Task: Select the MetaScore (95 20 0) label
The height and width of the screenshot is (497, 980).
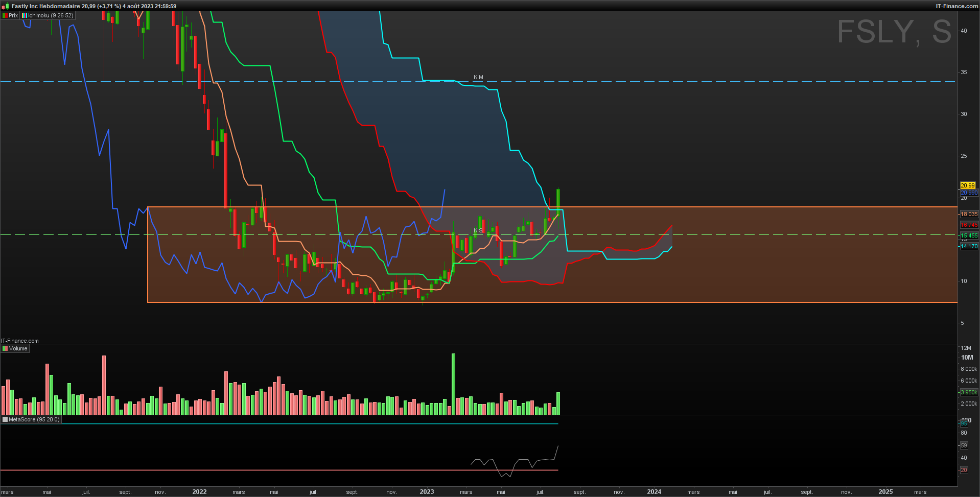Action: pyautogui.click(x=34, y=419)
